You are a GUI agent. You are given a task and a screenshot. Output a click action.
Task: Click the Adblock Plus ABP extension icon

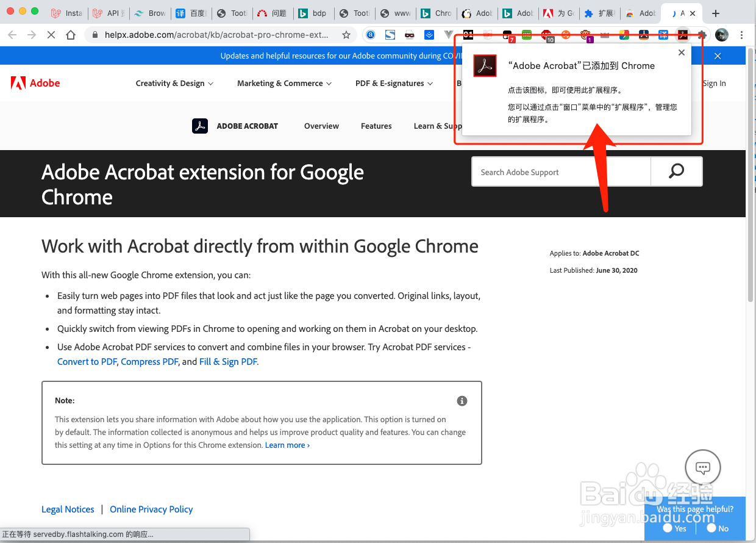(x=546, y=35)
